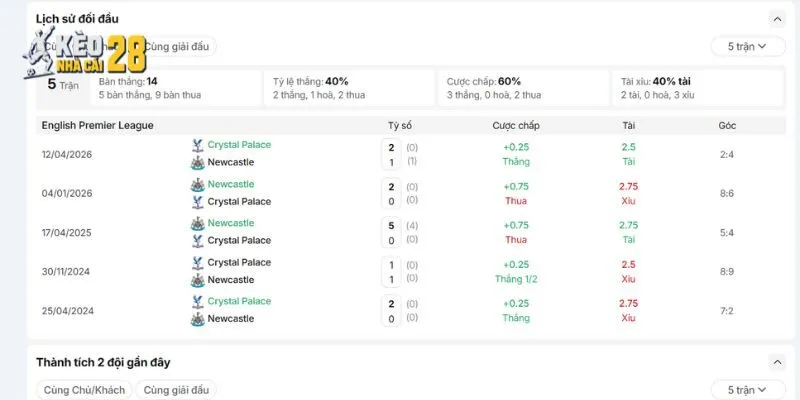Click Newcastle crest in 25/04/2024 match
800x400 pixels.
tap(197, 319)
